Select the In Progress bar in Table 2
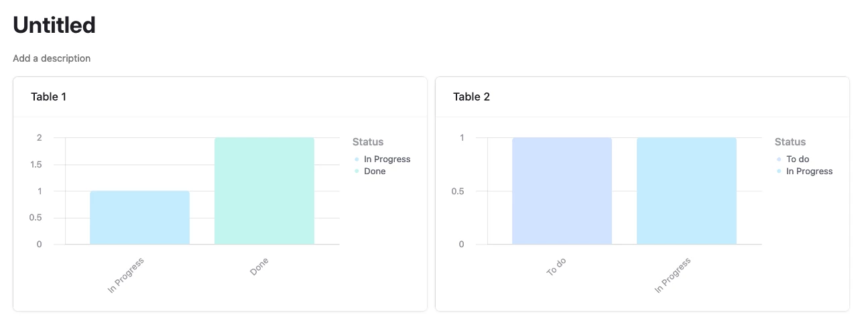This screenshot has height=329, width=868. 686,191
